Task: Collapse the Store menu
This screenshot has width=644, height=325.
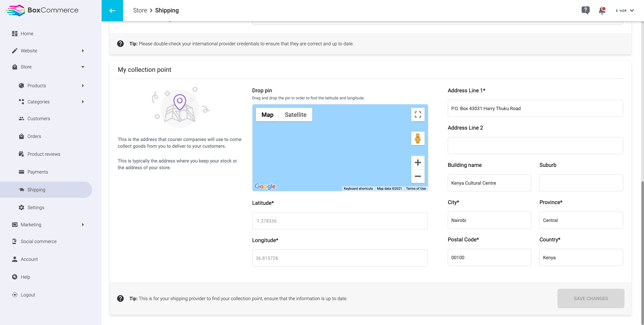Action: [83, 67]
